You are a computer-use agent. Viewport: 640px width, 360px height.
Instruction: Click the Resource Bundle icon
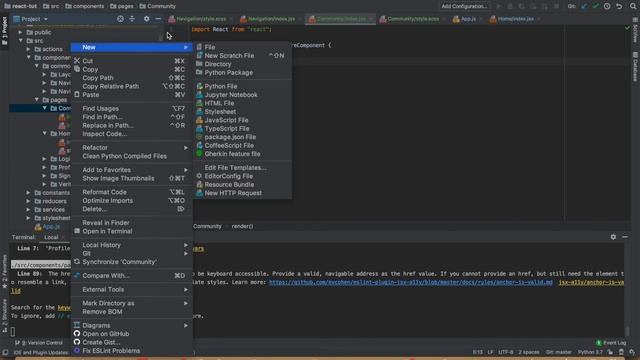click(x=199, y=184)
